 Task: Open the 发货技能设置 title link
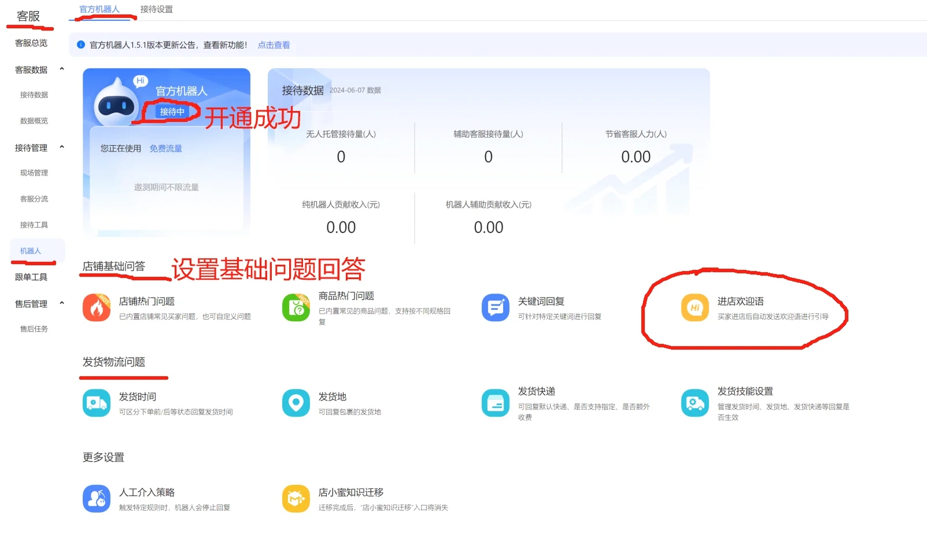point(745,391)
